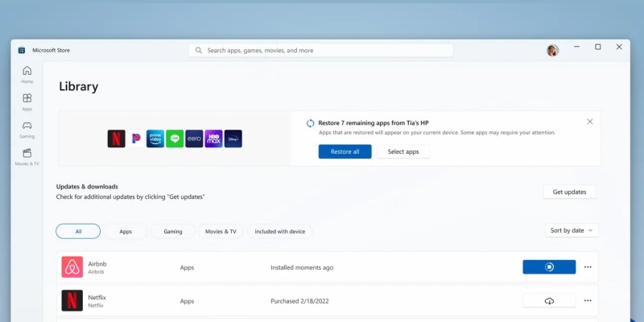Focus the search apps input field
Viewport: 644px width, 322px height.
320,51
